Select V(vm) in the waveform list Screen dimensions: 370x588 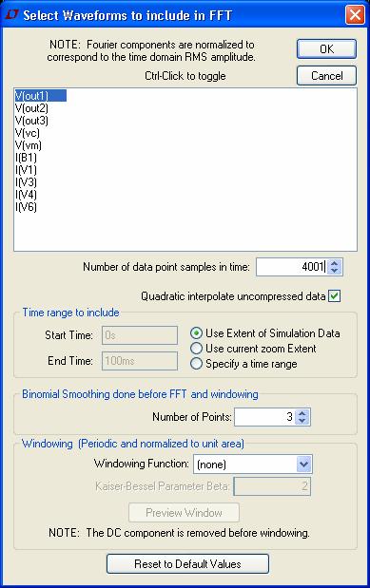pos(29,145)
